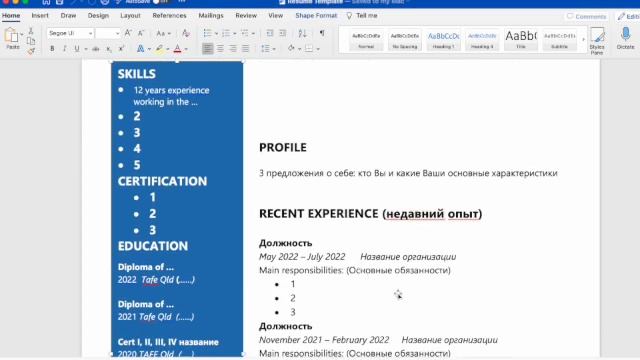Toggle Justify alignment

click(245, 49)
